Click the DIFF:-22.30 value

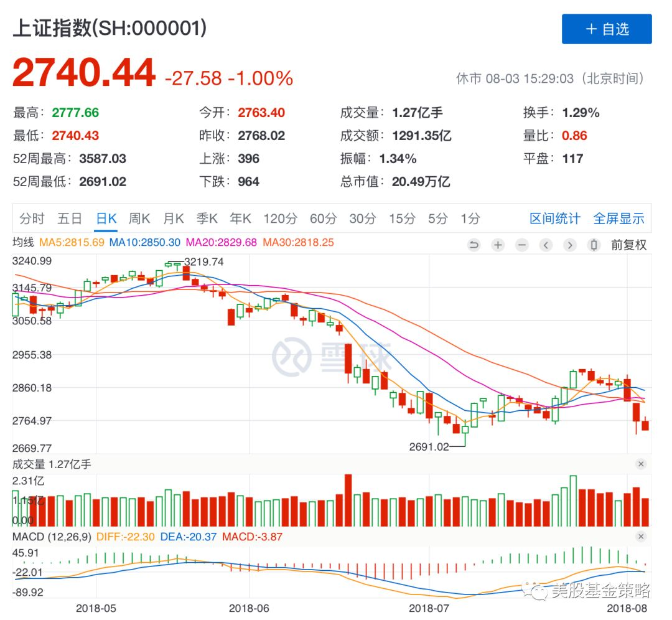coord(126,537)
